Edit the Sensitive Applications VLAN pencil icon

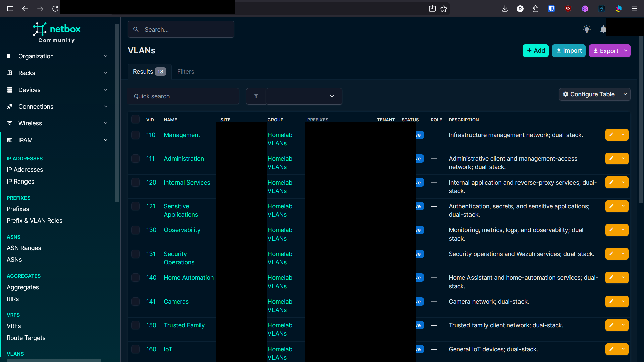click(611, 206)
